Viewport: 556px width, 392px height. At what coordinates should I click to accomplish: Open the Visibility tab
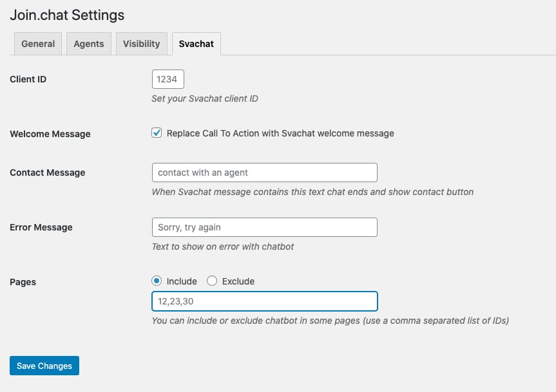(142, 44)
